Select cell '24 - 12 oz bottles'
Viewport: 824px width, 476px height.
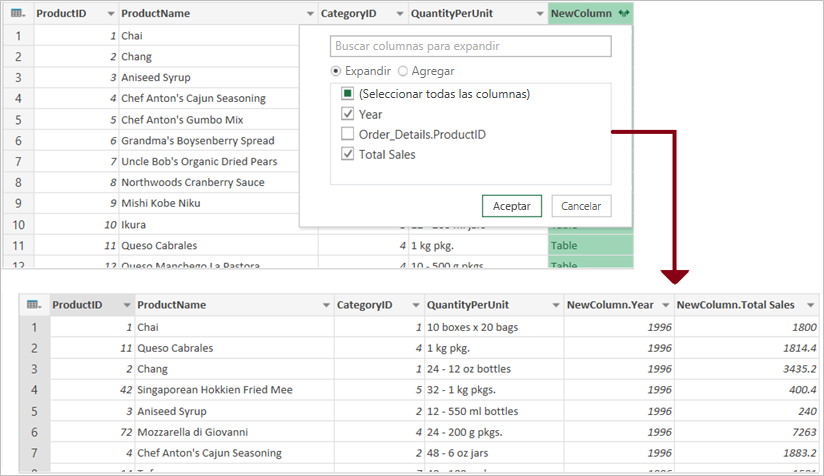tap(494, 369)
